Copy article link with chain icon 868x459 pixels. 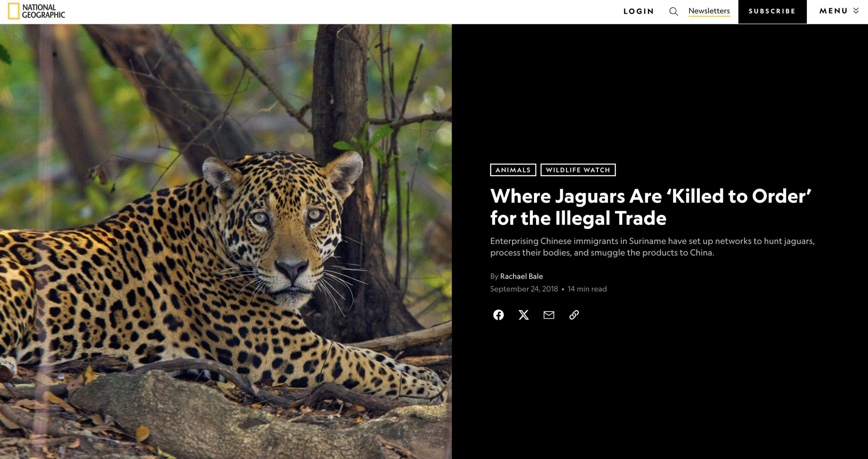[574, 315]
